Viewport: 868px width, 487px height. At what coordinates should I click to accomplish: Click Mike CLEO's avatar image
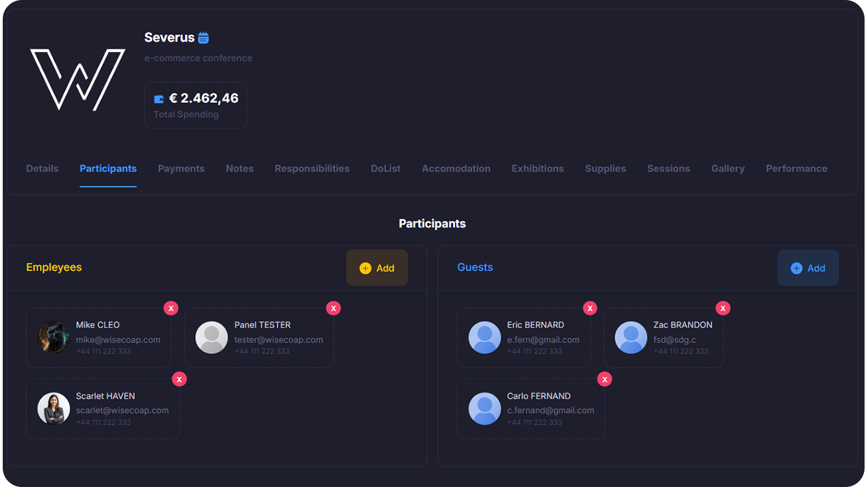(x=53, y=337)
